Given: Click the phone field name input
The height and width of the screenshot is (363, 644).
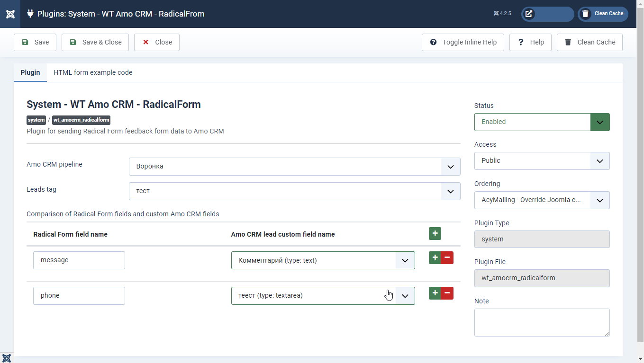Looking at the screenshot, I should (x=79, y=296).
